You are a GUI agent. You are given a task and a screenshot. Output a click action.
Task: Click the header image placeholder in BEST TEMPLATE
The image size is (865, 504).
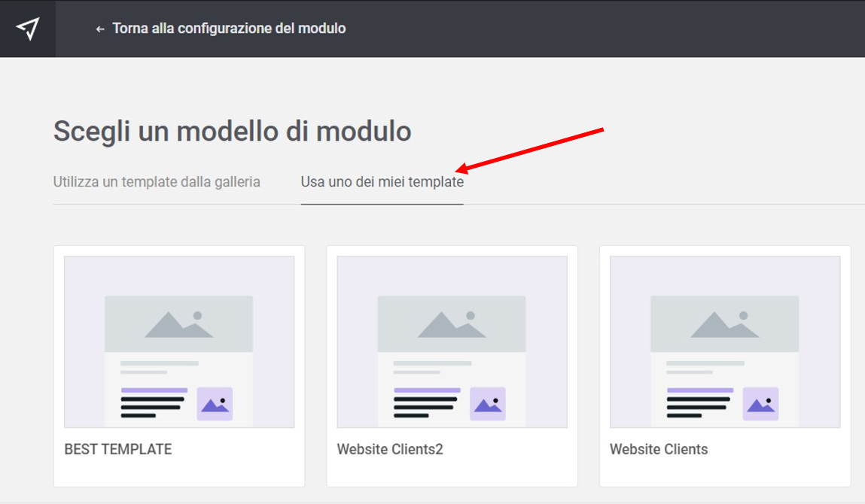[x=178, y=323]
